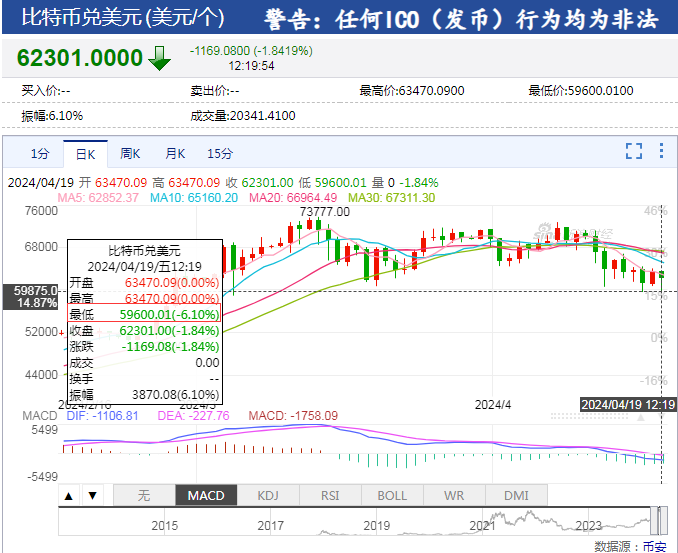The width and height of the screenshot is (678, 553).
Task: Click the DIF: -1106.81 label
Action: (x=102, y=416)
